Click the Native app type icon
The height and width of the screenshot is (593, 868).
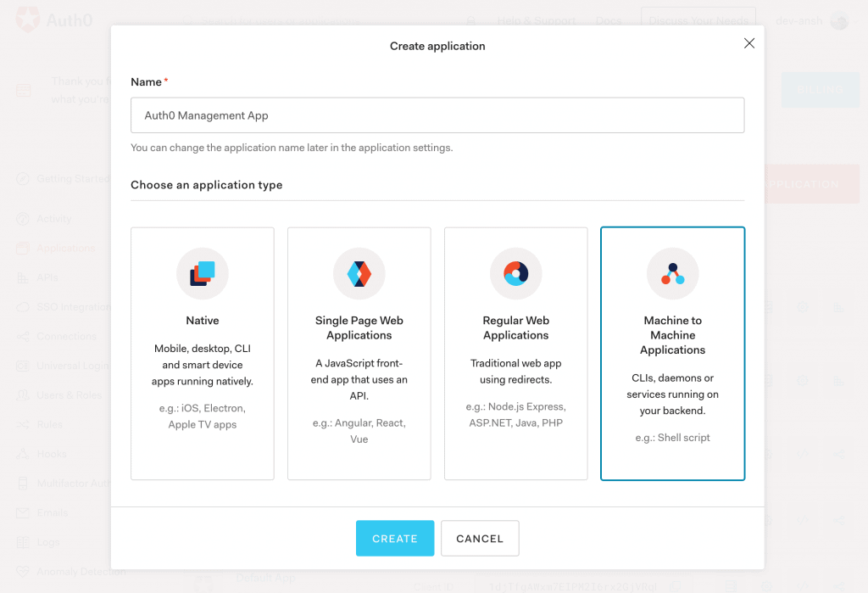click(202, 273)
